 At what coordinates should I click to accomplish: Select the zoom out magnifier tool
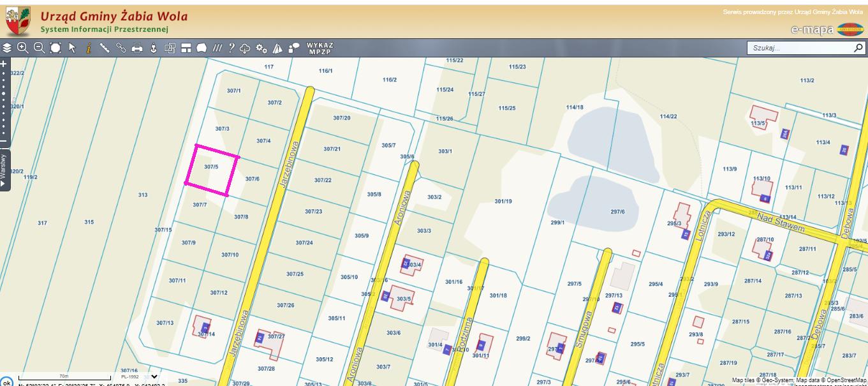39,48
